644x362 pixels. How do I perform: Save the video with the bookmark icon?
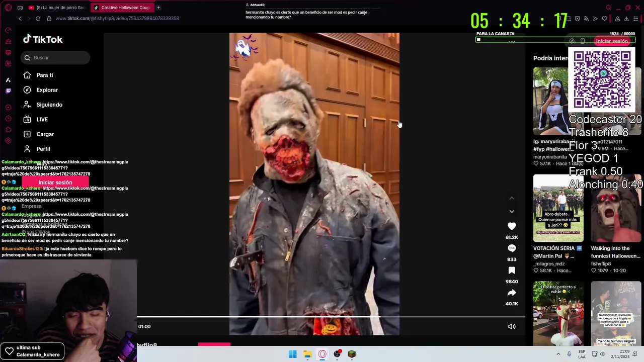[512, 270]
